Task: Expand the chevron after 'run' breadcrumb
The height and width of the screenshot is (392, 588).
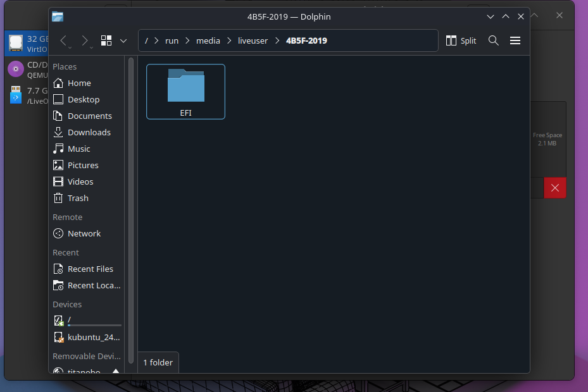Action: [187, 40]
